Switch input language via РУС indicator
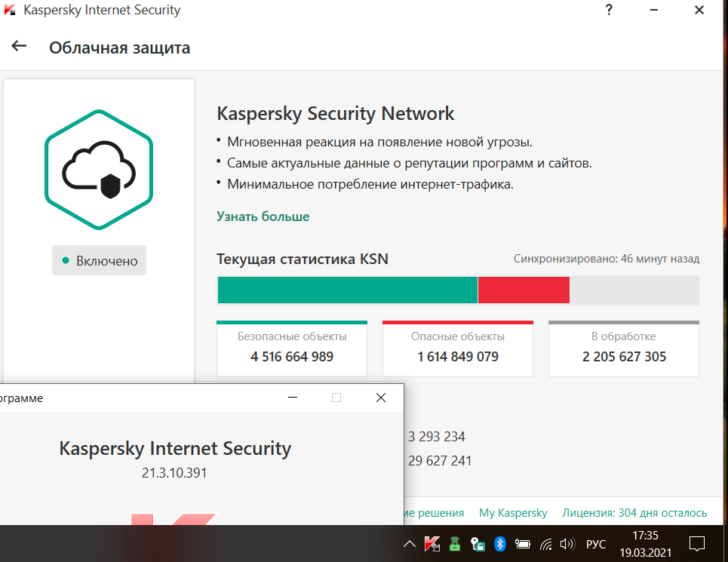This screenshot has height=562, width=728. 596,544
